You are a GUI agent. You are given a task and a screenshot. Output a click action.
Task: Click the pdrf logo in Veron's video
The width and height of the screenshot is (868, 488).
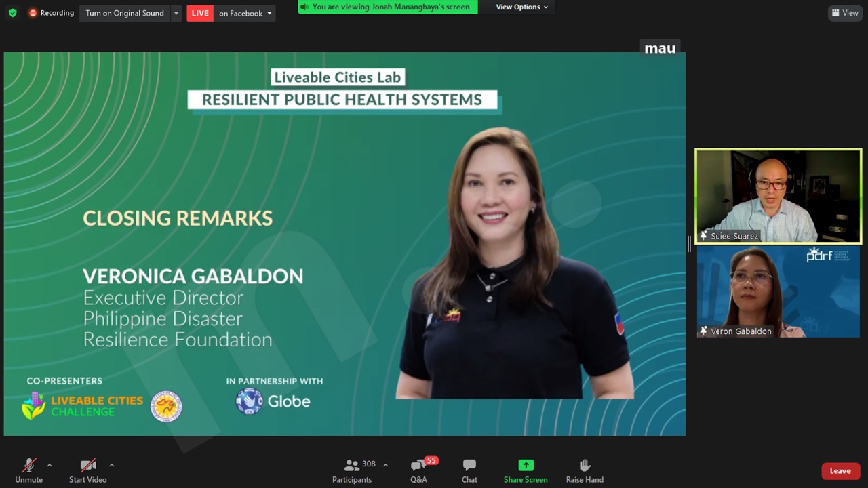point(829,256)
